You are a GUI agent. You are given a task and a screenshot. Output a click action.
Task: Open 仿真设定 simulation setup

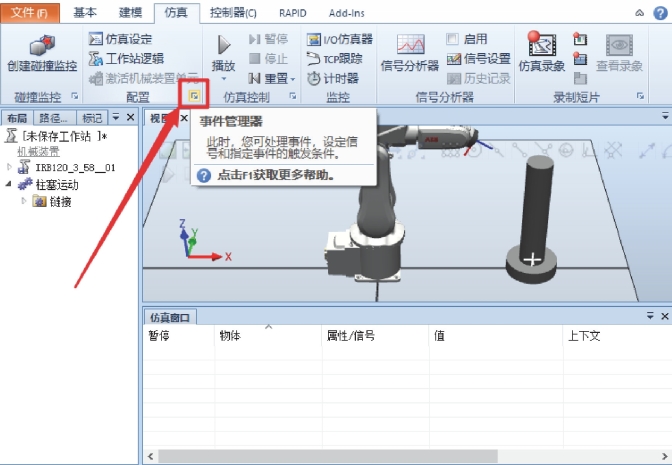point(120,39)
